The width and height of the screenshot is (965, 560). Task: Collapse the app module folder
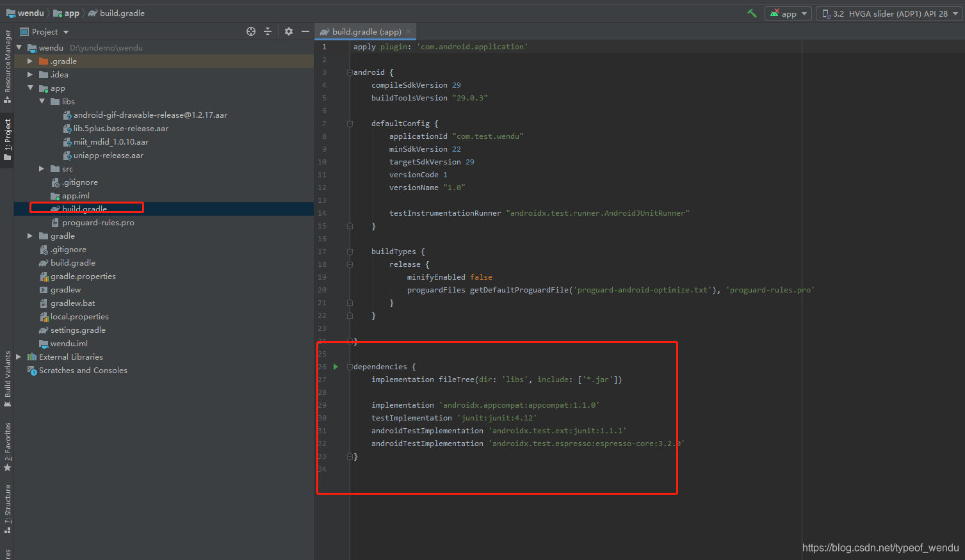[30, 88]
